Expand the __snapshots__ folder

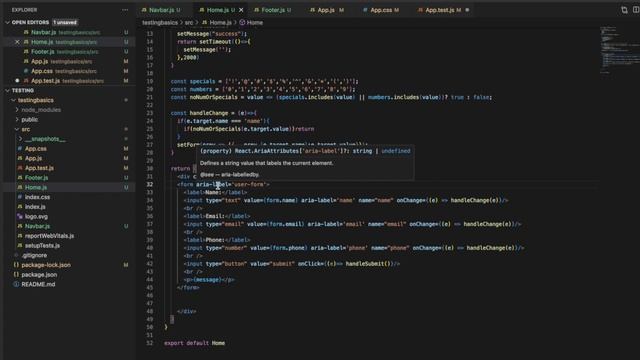[x=20, y=139]
